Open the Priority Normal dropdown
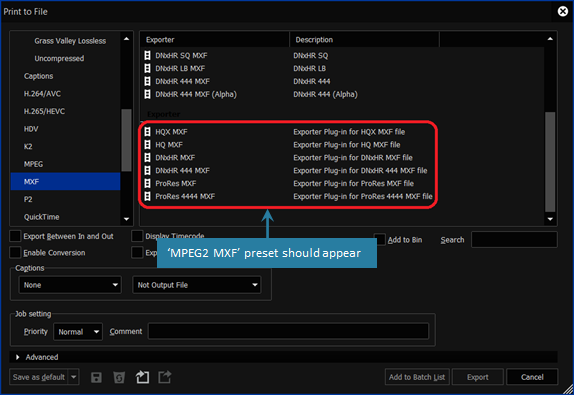574x395 pixels. point(78,332)
